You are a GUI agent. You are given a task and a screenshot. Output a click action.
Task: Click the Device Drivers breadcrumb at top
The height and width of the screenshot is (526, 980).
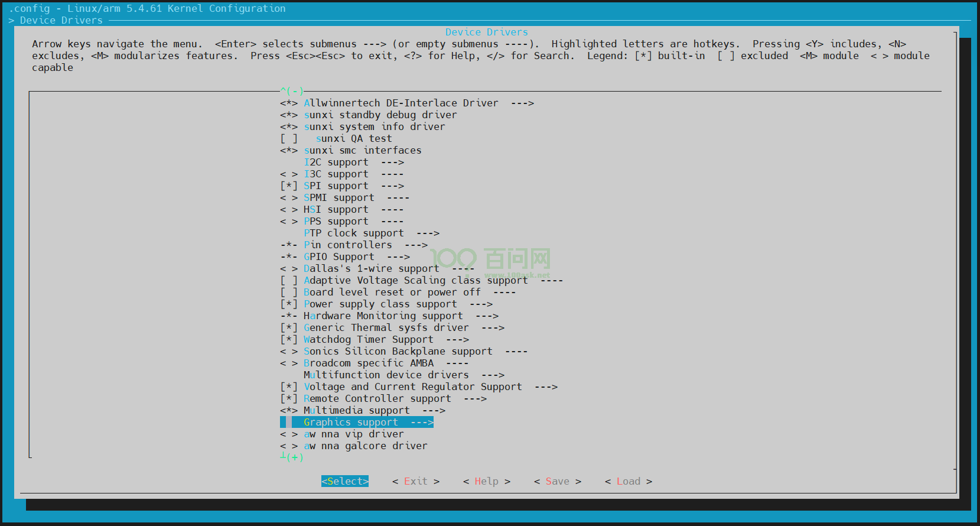[61, 21]
